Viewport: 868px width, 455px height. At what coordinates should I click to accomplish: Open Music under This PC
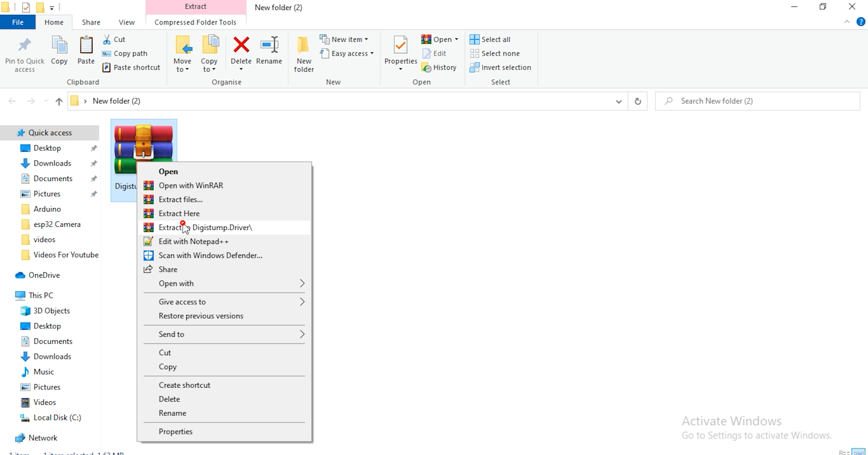(x=43, y=372)
